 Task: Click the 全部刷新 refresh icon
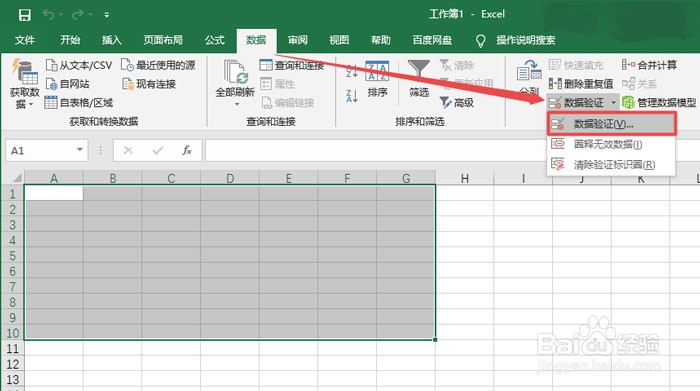(x=235, y=72)
